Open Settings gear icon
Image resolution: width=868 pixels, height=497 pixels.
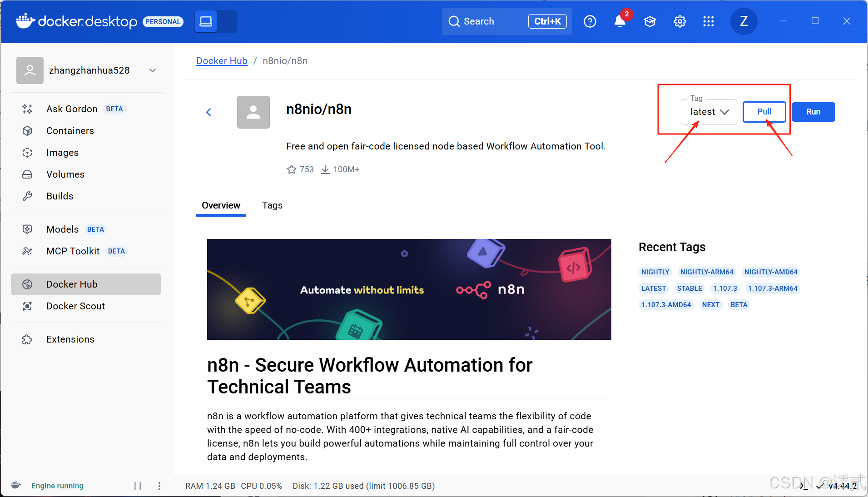[680, 21]
